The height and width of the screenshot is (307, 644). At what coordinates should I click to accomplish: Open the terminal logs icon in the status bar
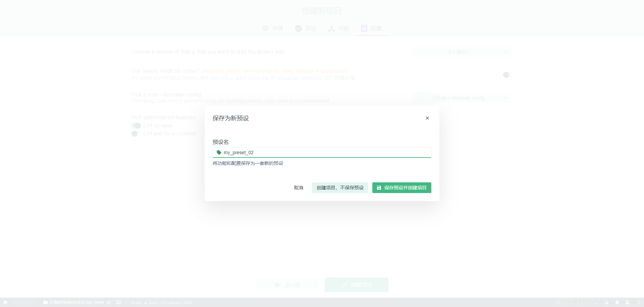119,302
